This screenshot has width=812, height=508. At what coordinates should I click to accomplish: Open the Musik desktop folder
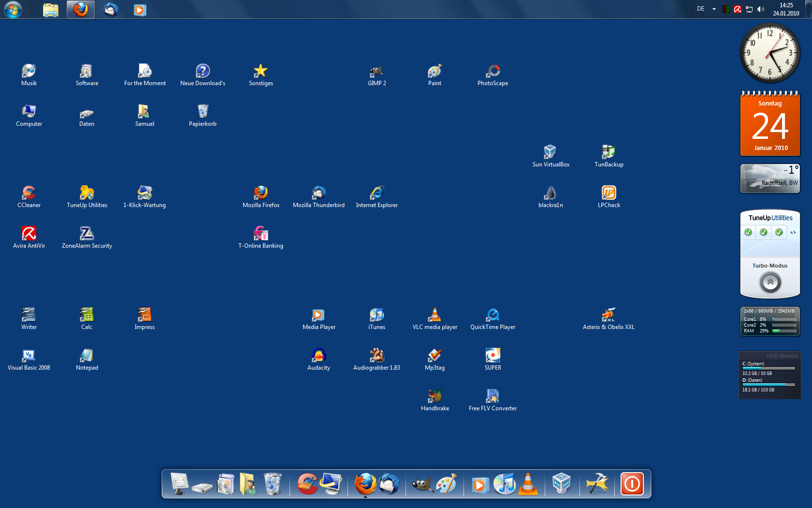29,75
